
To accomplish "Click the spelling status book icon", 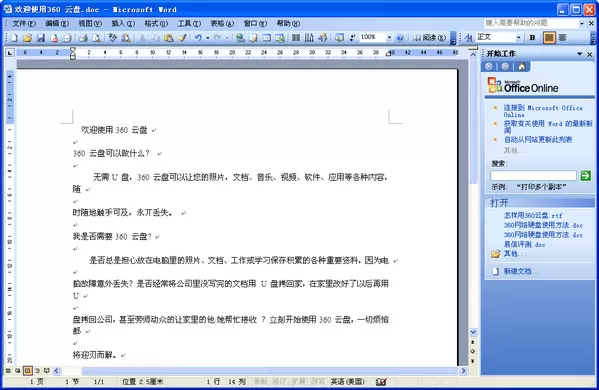I will [x=381, y=381].
